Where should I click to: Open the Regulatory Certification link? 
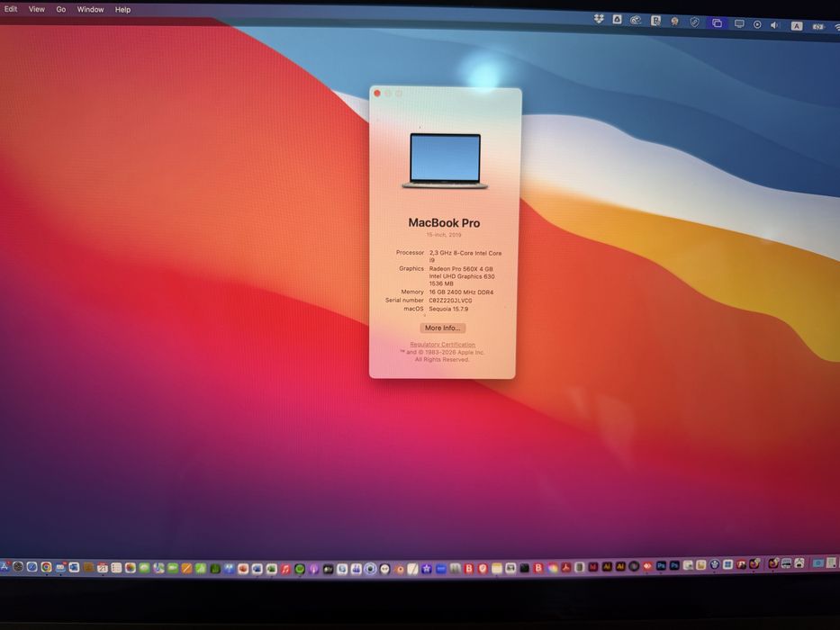tap(442, 345)
